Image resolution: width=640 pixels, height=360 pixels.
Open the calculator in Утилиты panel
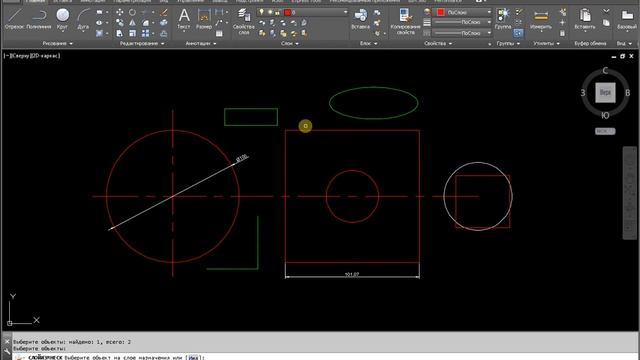[x=563, y=33]
